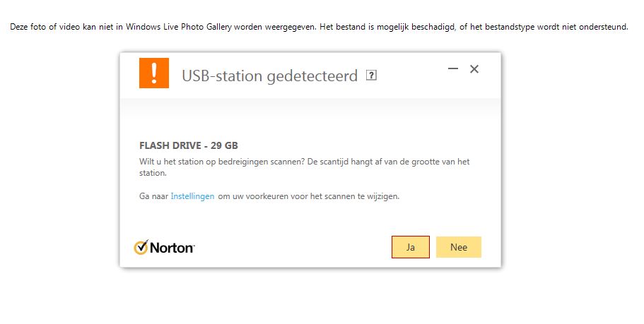644x324 pixels.
Task: Open the Instellingen link
Action: point(192,196)
